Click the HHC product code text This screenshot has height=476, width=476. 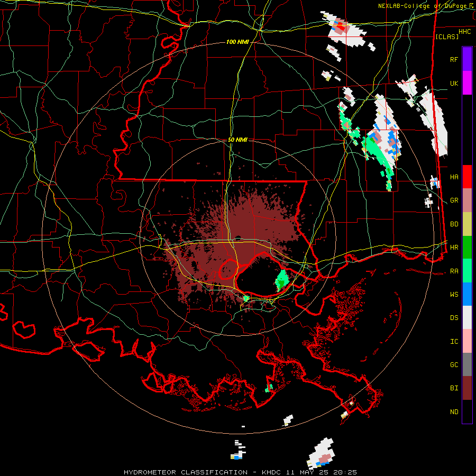(x=464, y=32)
